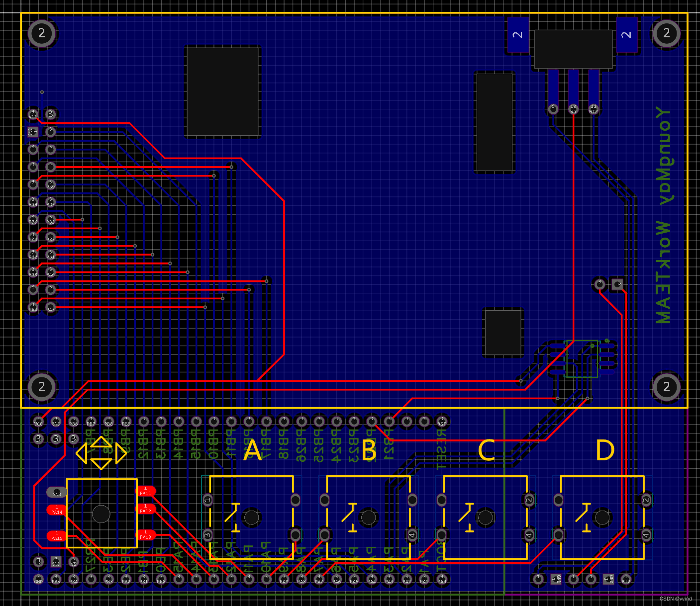
Task: Click the RESET header pin
Action: coord(442,422)
